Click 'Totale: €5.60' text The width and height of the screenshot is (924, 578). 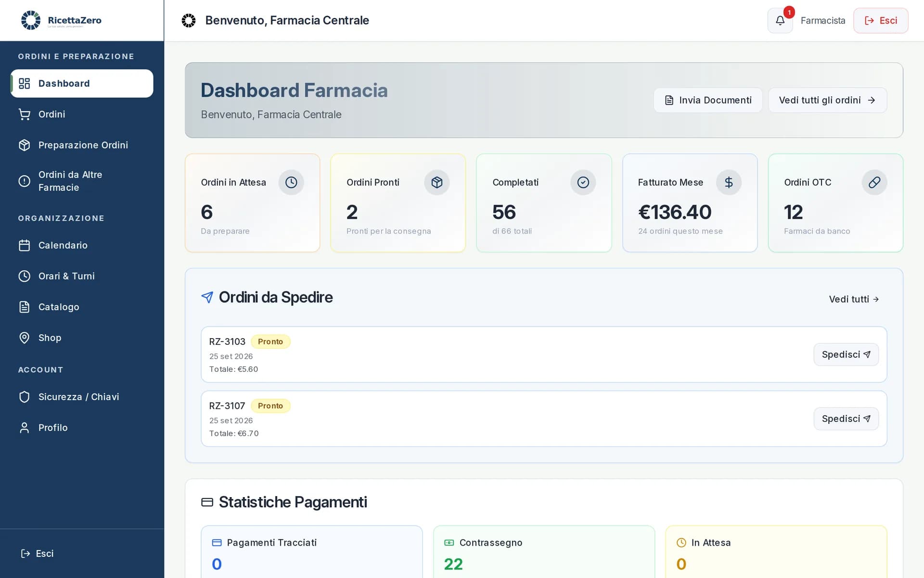pyautogui.click(x=233, y=369)
